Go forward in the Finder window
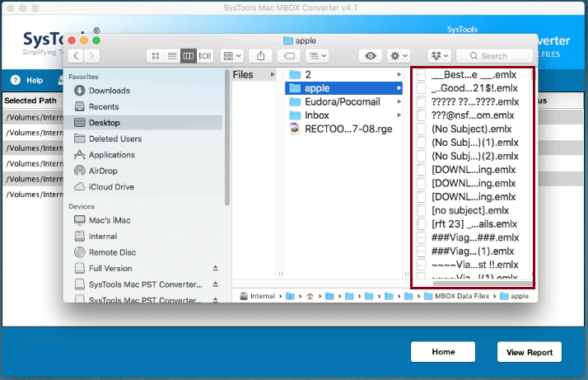Viewport: 588px width, 380px height. (92, 56)
